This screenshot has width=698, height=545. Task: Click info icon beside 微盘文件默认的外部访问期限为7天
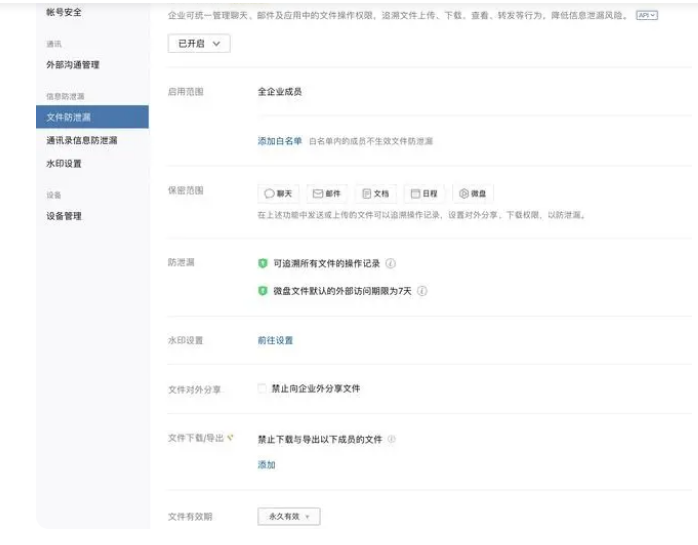(x=422, y=291)
